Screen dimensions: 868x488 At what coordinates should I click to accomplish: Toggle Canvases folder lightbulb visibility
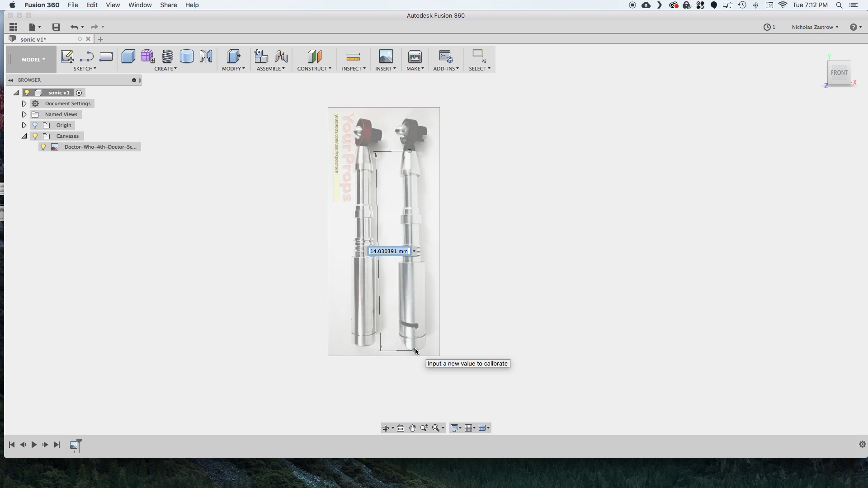[x=35, y=136]
